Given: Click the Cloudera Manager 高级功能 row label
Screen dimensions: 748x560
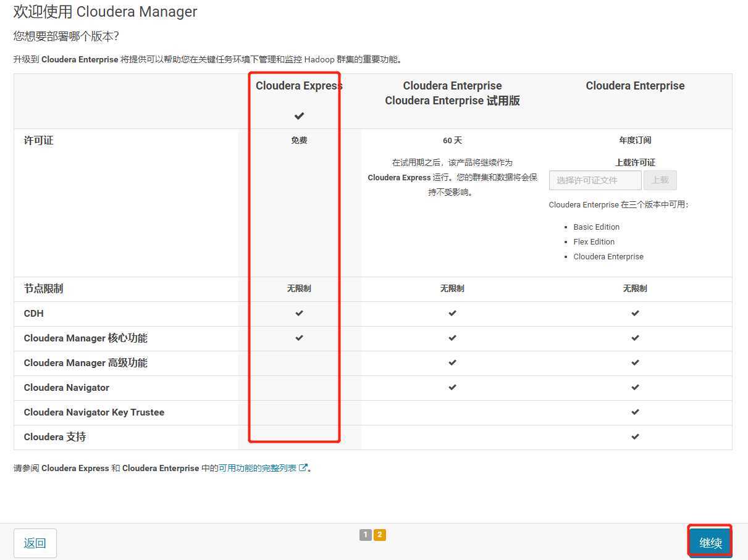Looking at the screenshot, I should pyautogui.click(x=86, y=363).
